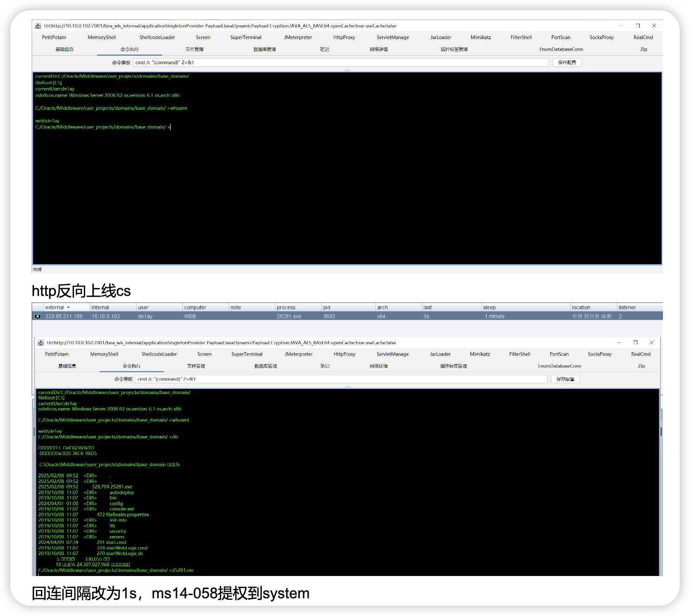This screenshot has height=616, width=690.
Task: Click the app icon in the lower window title bar
Action: tap(41, 343)
